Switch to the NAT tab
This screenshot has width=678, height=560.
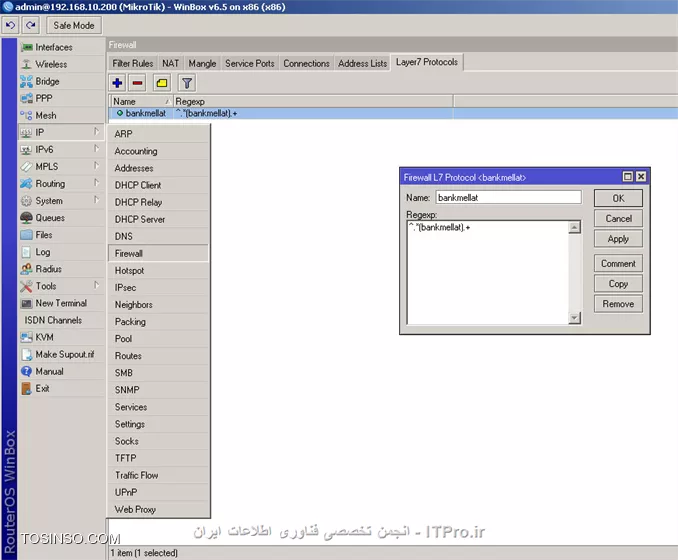click(170, 64)
